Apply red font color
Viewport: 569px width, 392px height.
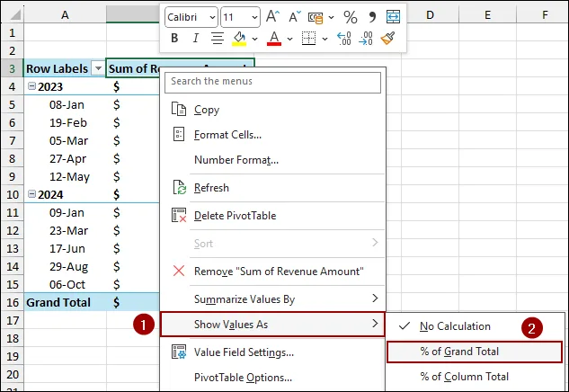274,39
